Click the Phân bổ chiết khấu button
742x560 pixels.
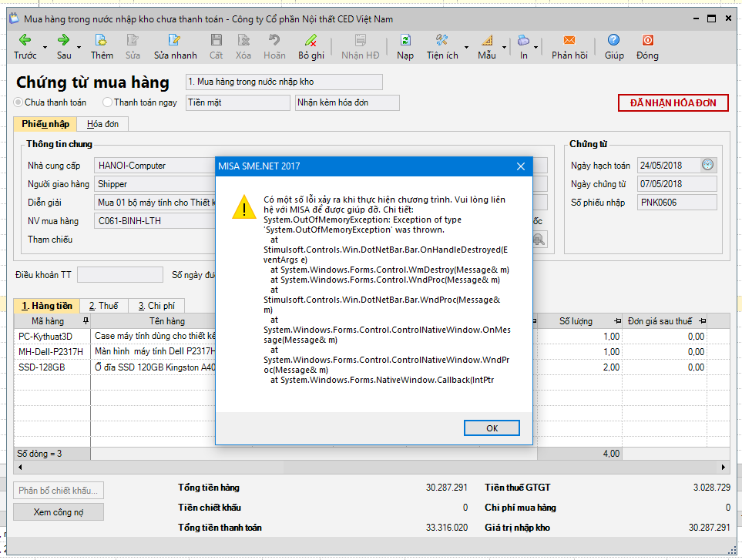click(x=59, y=491)
